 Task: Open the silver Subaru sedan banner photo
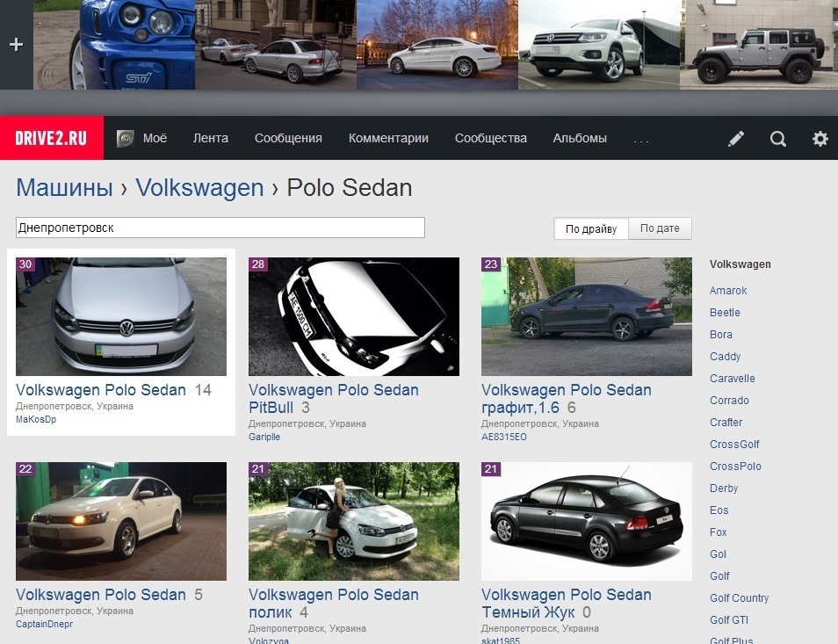(x=276, y=44)
